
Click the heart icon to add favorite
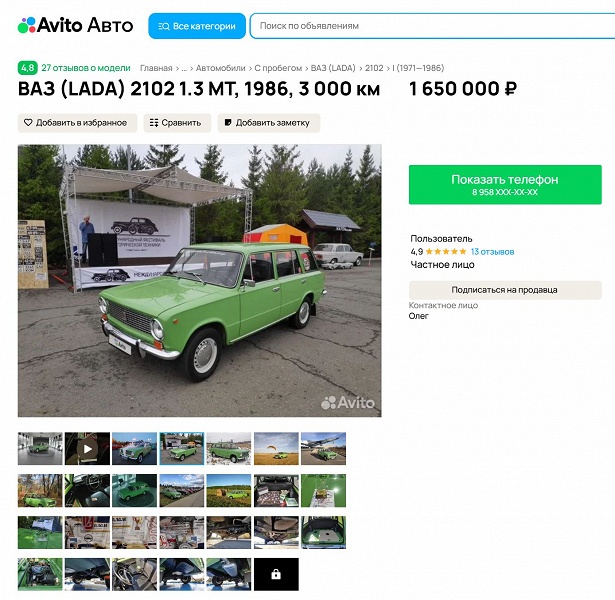28,123
